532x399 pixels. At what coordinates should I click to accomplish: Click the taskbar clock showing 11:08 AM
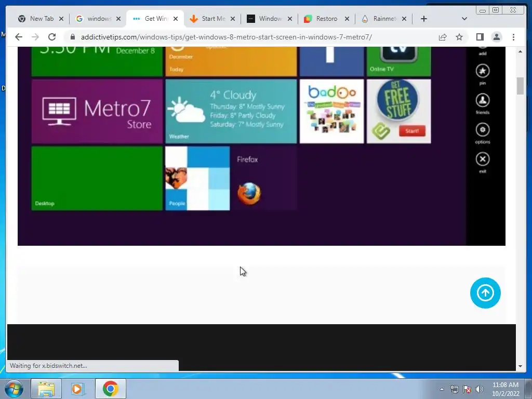coord(506,389)
